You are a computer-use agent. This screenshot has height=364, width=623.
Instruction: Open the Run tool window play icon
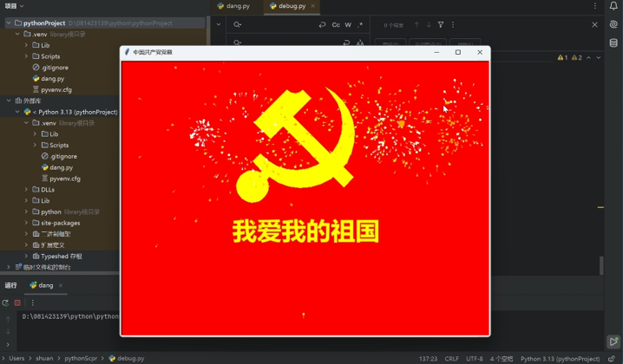(613, 341)
